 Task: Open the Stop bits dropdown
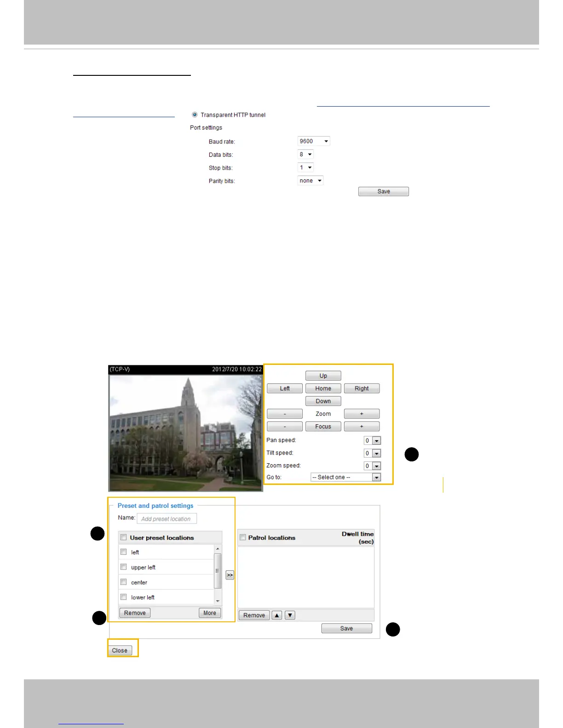coord(306,167)
